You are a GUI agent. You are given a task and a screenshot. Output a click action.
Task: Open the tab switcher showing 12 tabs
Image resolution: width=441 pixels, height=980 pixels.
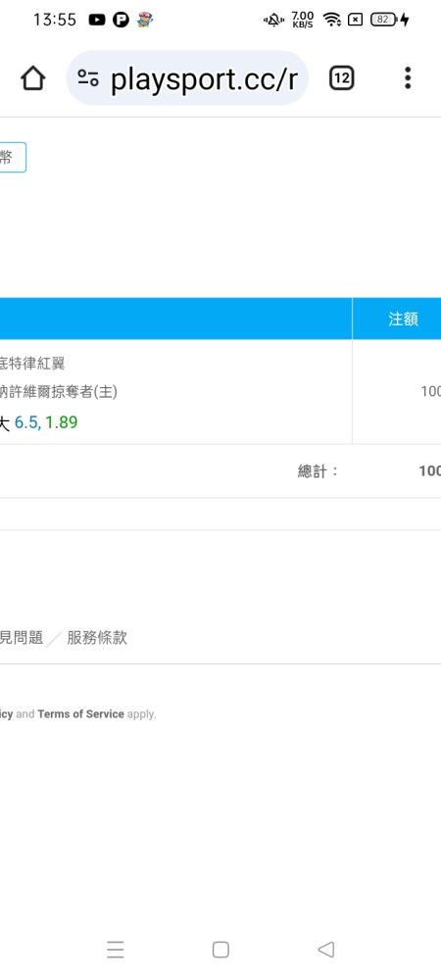[x=341, y=78]
